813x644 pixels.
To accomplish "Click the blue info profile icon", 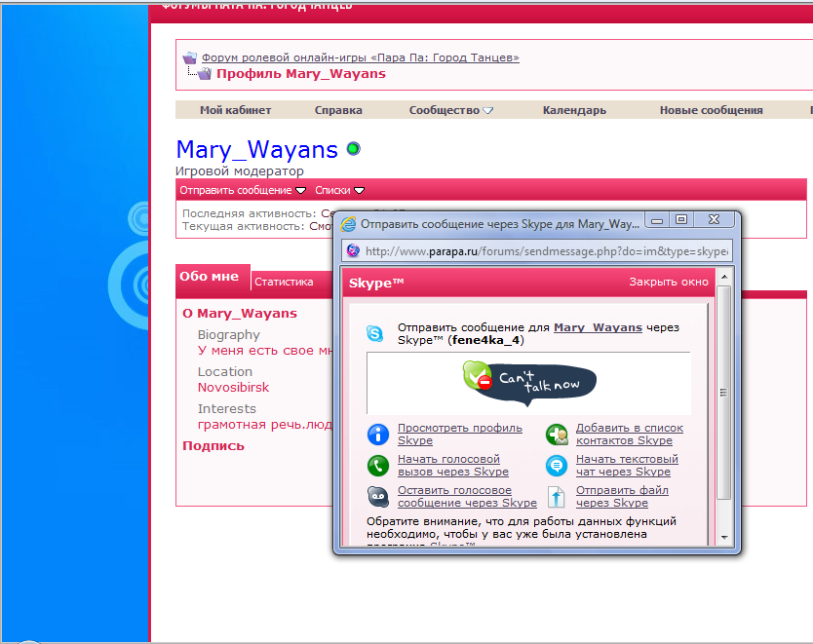I will point(378,435).
